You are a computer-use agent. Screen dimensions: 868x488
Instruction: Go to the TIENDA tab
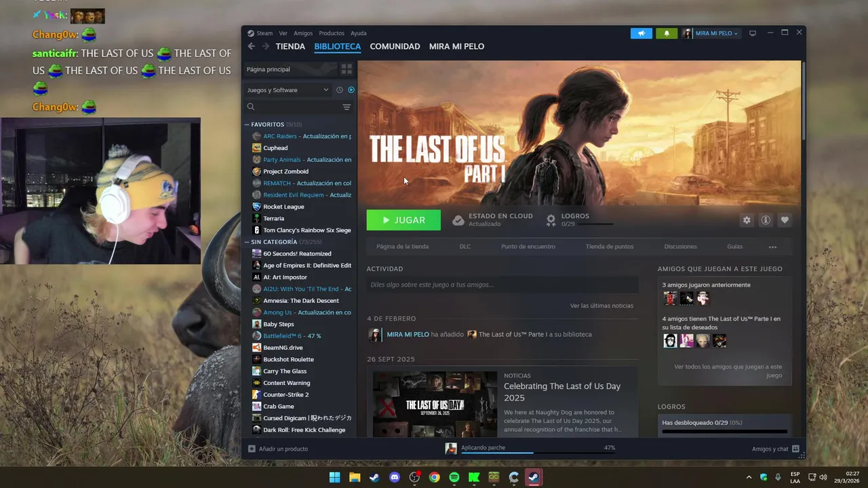(x=290, y=46)
